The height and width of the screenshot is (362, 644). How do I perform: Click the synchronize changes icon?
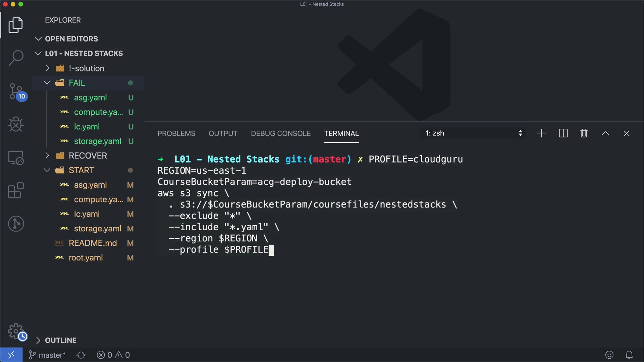click(x=81, y=355)
